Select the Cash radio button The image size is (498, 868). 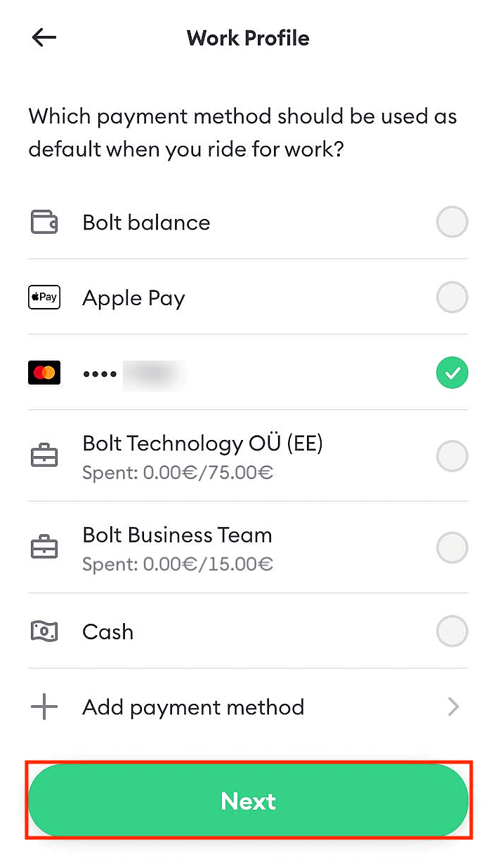452,631
